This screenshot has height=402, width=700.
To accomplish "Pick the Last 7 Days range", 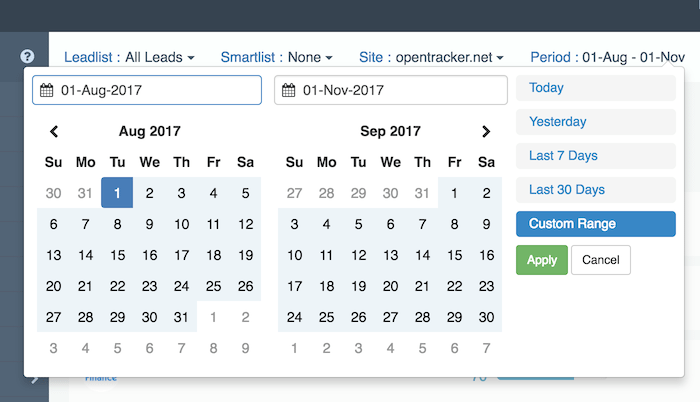I will coord(595,156).
